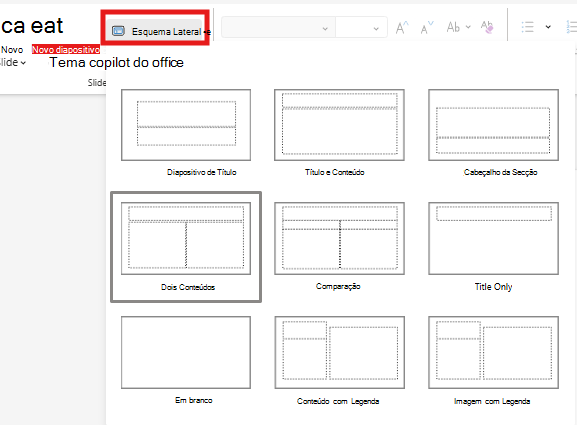The width and height of the screenshot is (577, 425).
Task: Select the Title Only layout
Action: (493, 246)
